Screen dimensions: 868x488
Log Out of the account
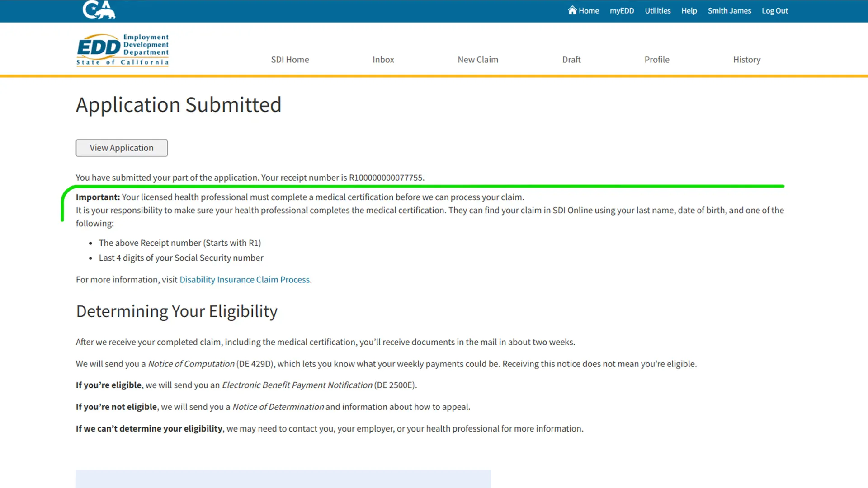774,11
